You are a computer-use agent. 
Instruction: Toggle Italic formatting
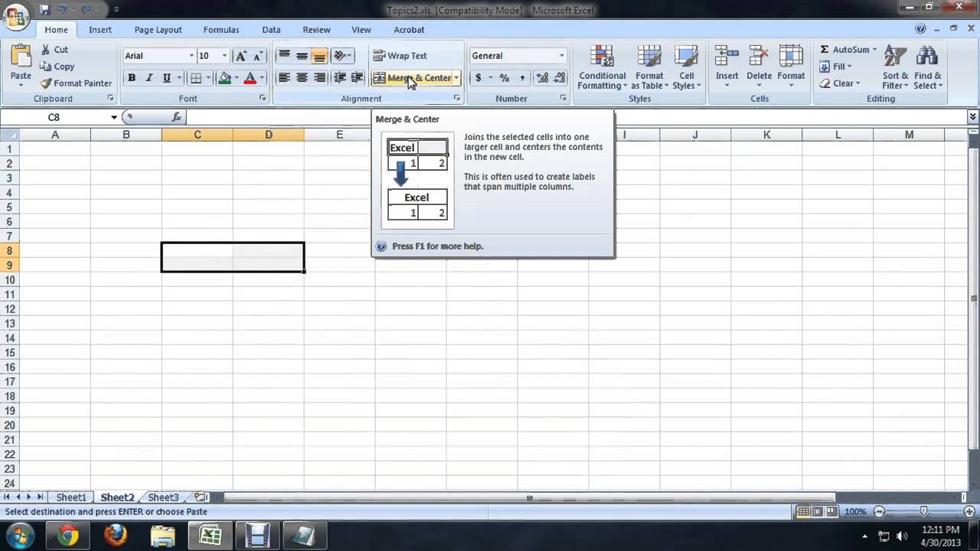149,78
